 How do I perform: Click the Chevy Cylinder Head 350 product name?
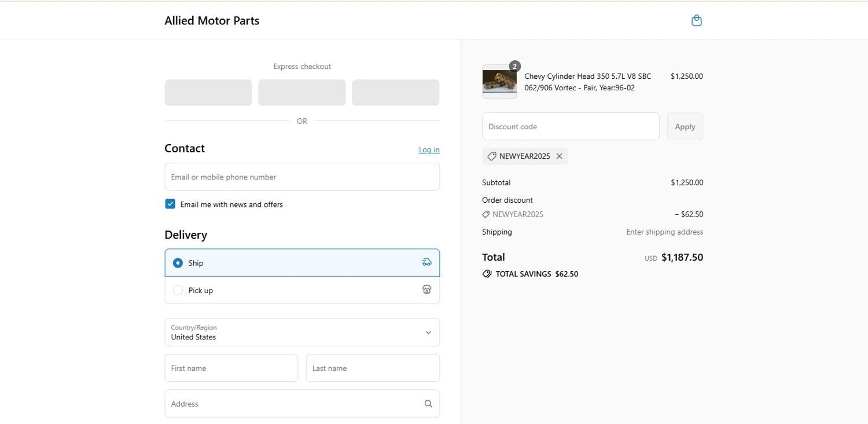coord(588,82)
